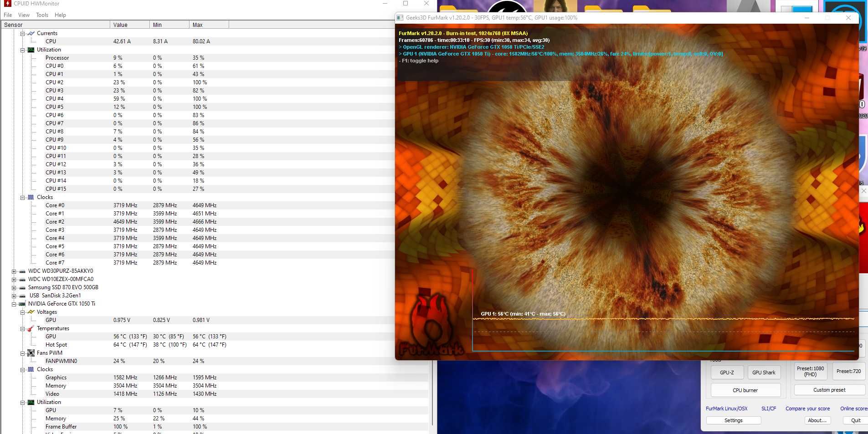Open the Tools menu in HWMonitor
This screenshot has width=868, height=434.
pos(42,15)
